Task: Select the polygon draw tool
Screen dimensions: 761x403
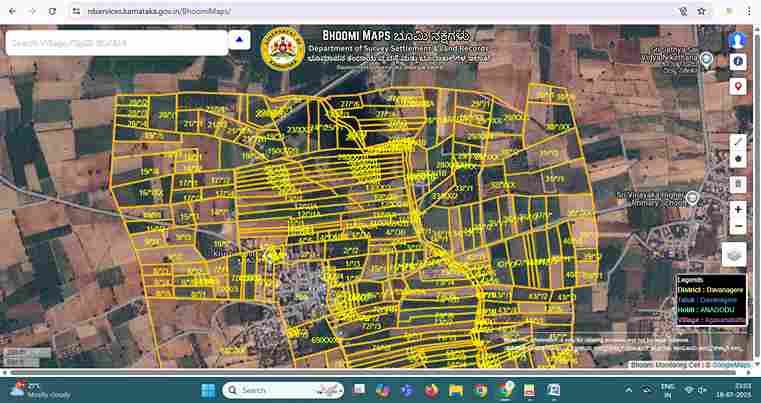Action: coord(738,159)
